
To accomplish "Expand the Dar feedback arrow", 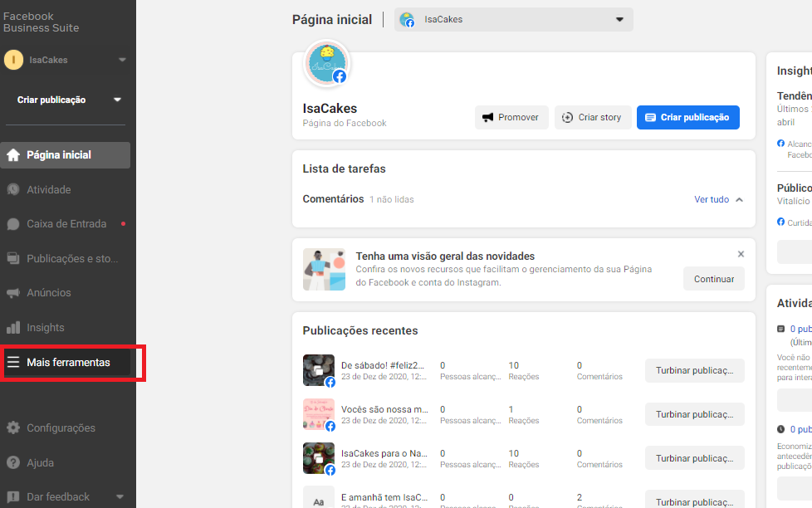I will [120, 497].
